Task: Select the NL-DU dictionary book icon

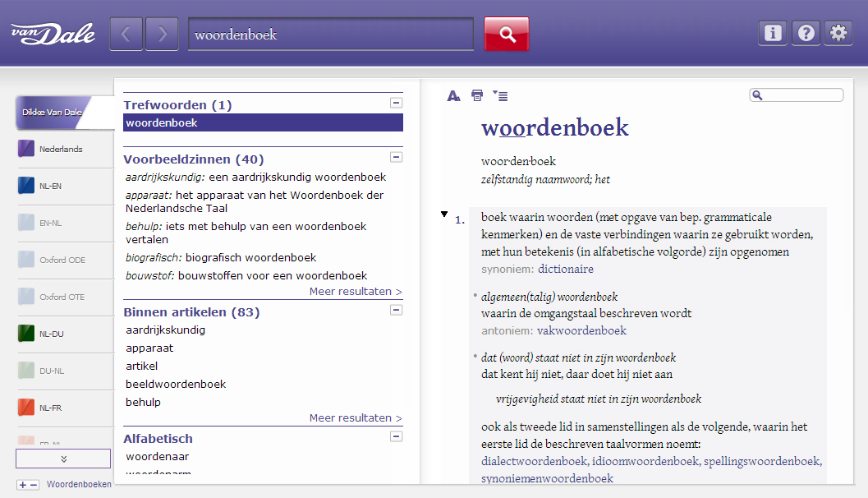Action: tap(26, 334)
